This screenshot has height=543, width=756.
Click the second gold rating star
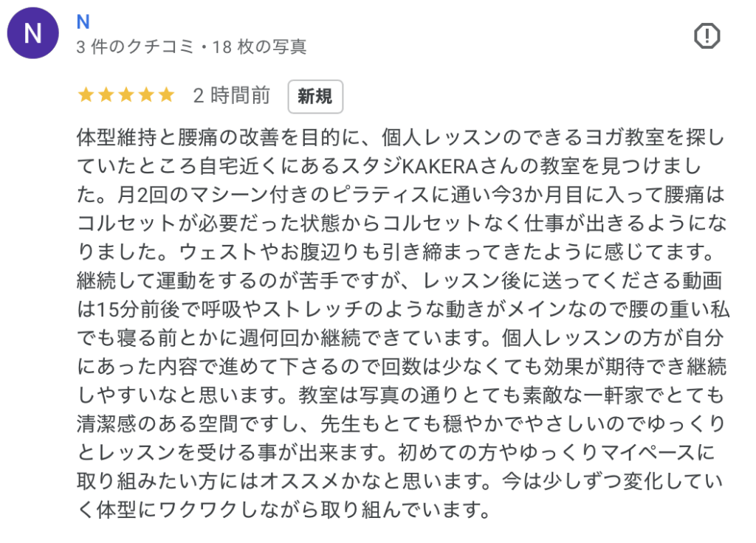coord(106,95)
